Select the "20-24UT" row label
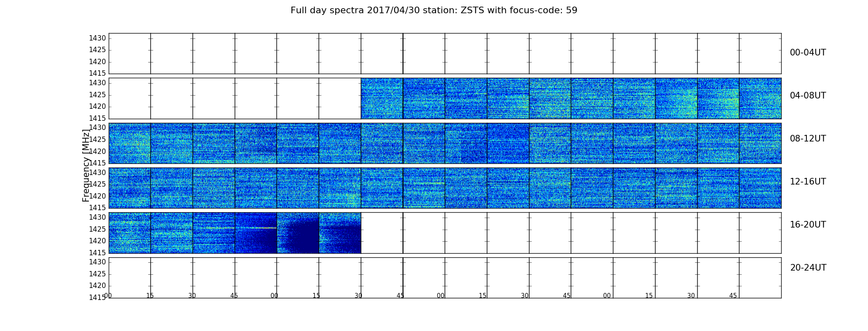Viewport: 868px width, 331px height. (808, 268)
